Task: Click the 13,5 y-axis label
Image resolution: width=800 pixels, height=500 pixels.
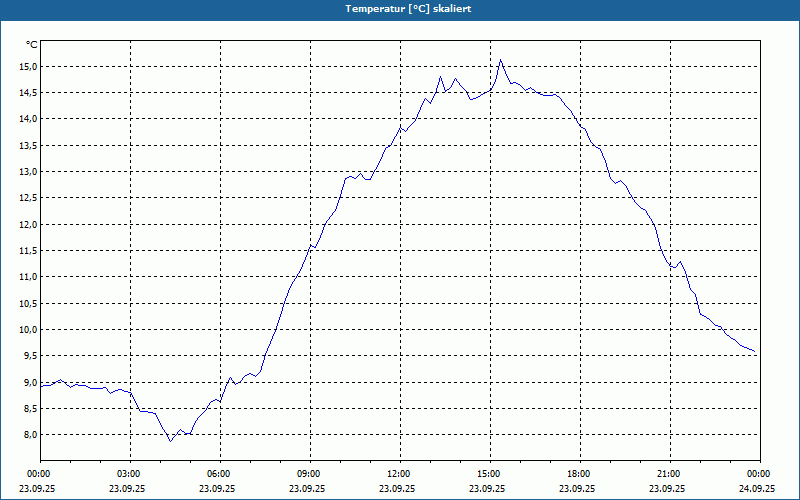Action: (x=29, y=146)
